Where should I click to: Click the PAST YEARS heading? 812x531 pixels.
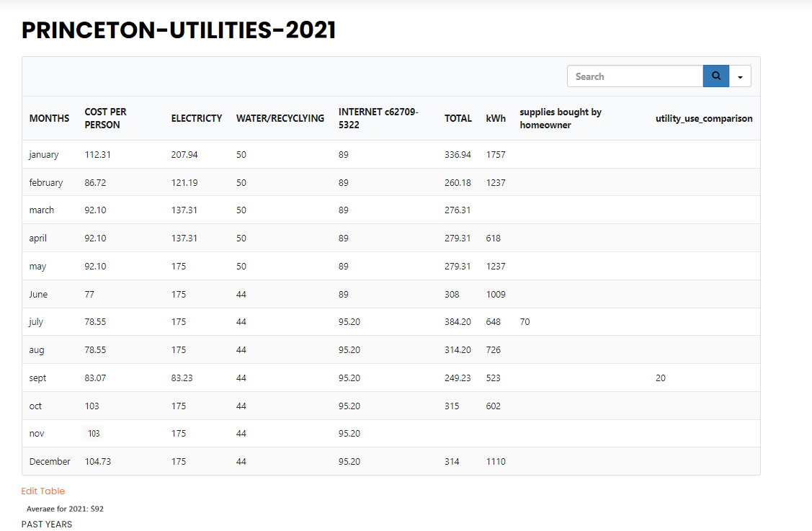(47, 525)
